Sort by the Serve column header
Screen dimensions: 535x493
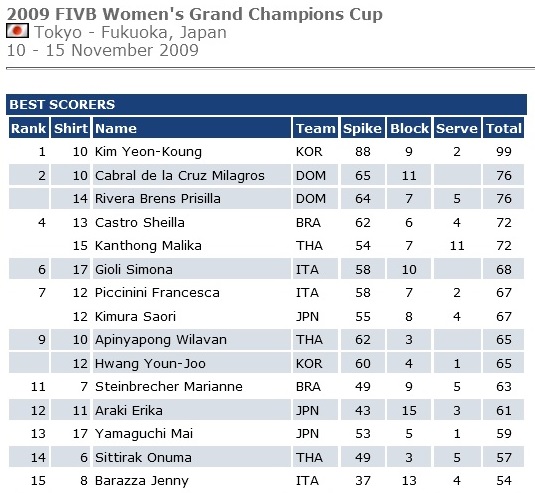457,128
